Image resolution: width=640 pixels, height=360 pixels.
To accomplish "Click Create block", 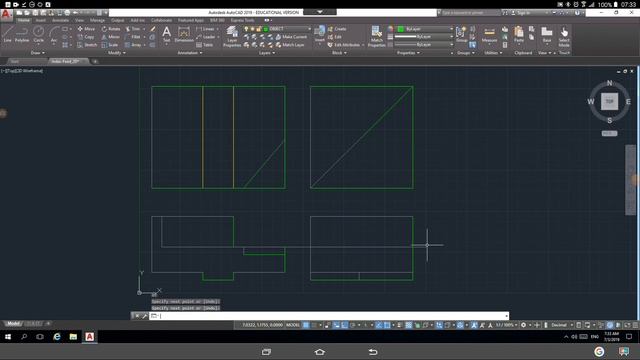I will coord(337,29).
